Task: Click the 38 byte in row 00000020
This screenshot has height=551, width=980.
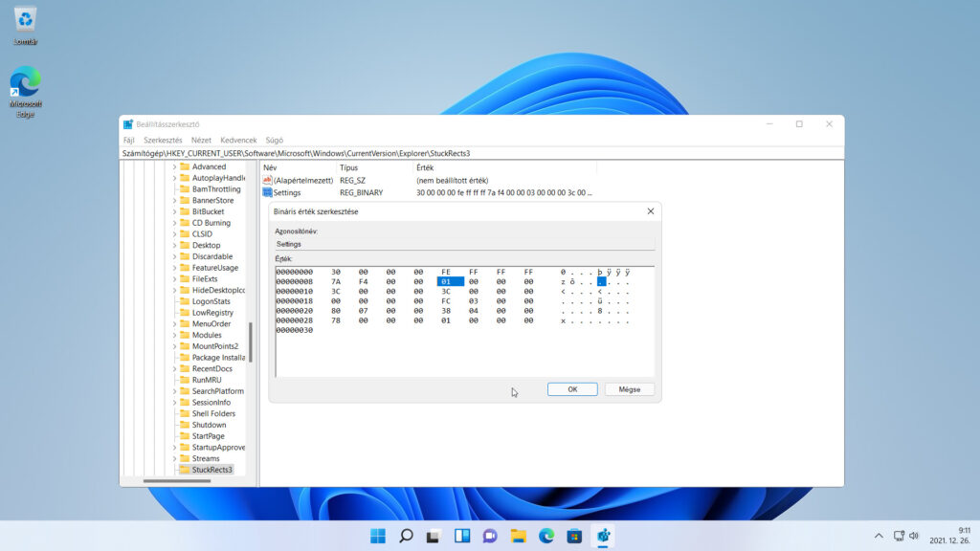Action: [446, 311]
